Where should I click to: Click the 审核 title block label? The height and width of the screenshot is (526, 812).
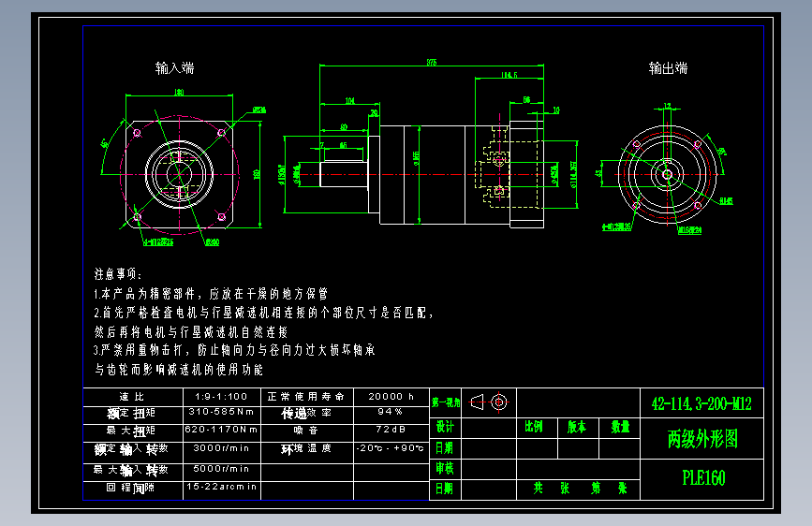(x=445, y=469)
